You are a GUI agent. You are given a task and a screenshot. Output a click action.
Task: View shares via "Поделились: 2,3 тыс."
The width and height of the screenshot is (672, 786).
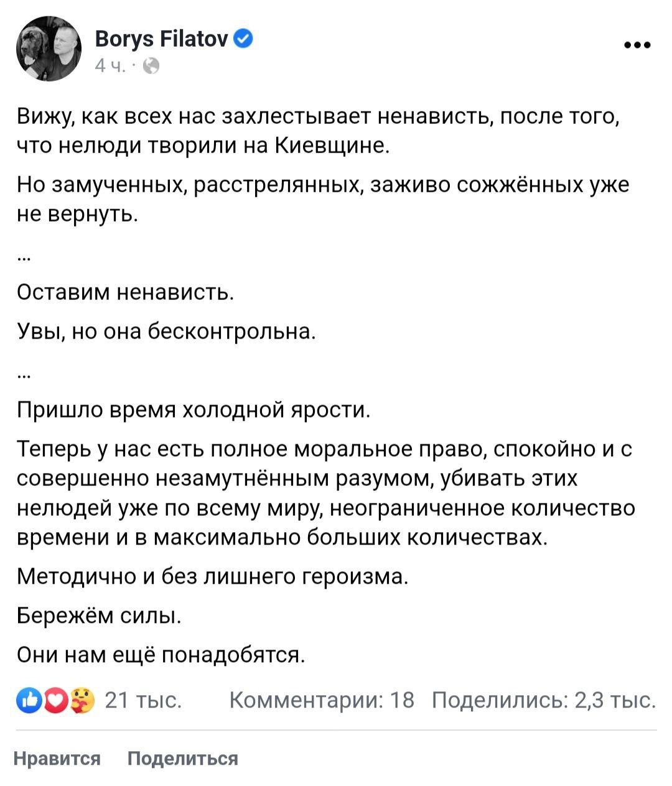(544, 700)
